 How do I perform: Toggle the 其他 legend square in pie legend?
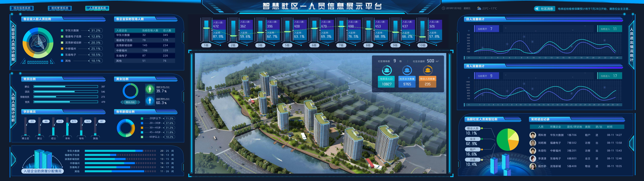[62, 61]
